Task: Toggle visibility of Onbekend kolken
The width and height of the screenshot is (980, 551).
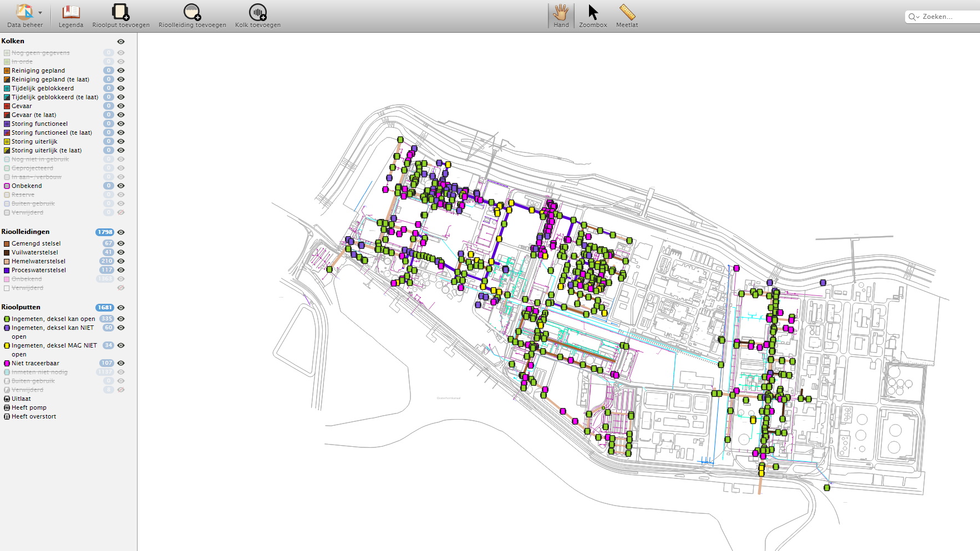Action: tap(121, 186)
